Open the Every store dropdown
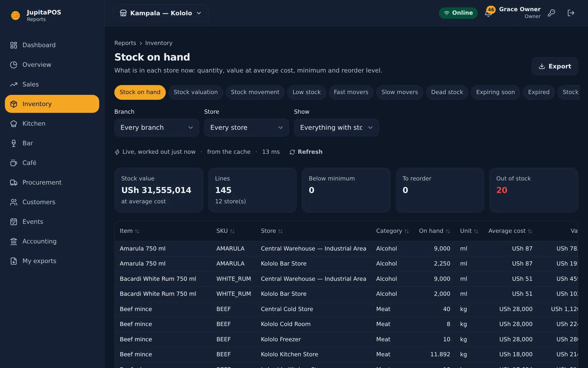The height and width of the screenshot is (368, 588). (x=246, y=128)
